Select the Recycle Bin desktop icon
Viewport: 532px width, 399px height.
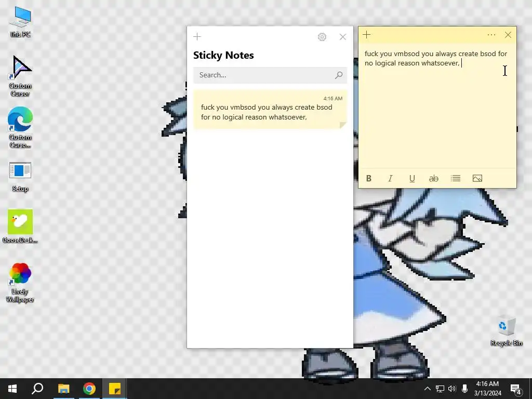[506, 331]
